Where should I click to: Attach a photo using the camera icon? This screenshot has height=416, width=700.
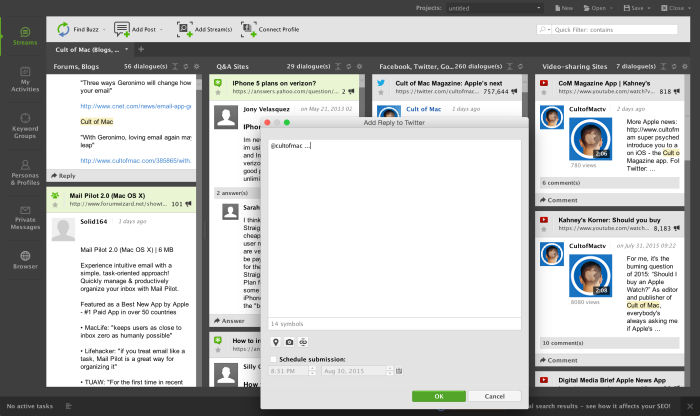pyautogui.click(x=289, y=342)
